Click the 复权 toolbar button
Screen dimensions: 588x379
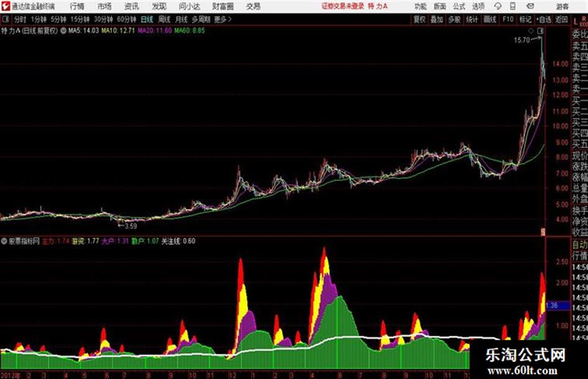coord(419,19)
